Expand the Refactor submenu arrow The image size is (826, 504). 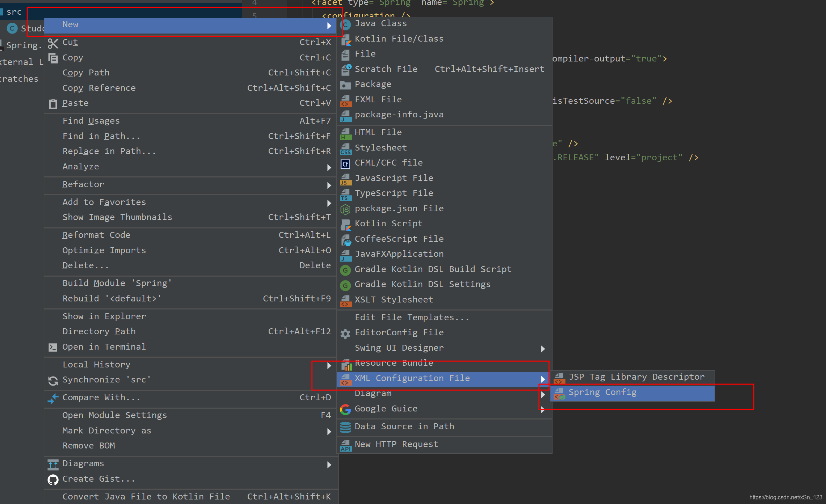[x=329, y=185]
